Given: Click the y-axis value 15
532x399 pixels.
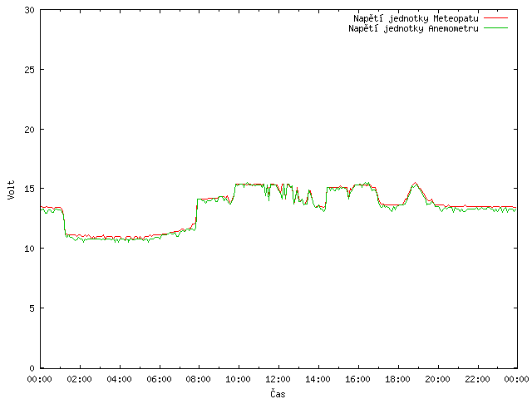Looking at the screenshot, I should click(x=30, y=189).
